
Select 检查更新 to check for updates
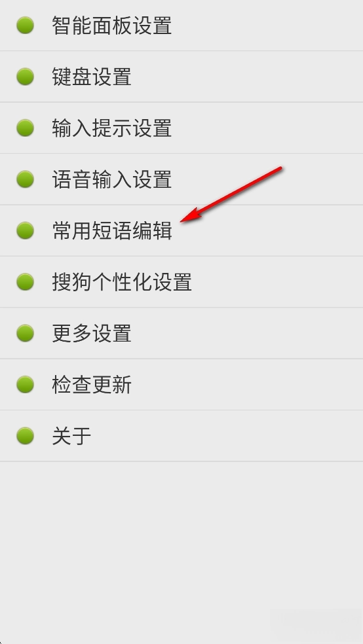tap(181, 384)
